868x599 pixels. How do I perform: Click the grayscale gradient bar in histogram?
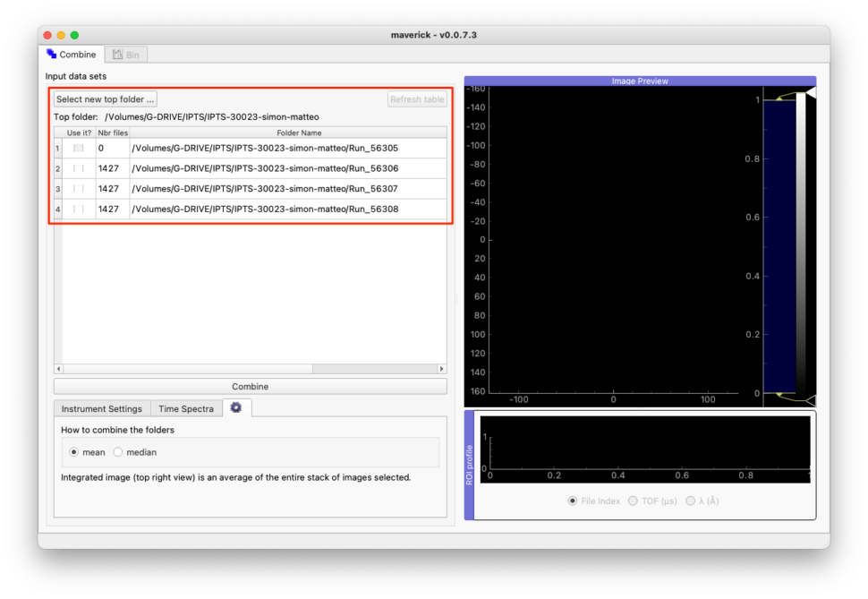(x=801, y=242)
